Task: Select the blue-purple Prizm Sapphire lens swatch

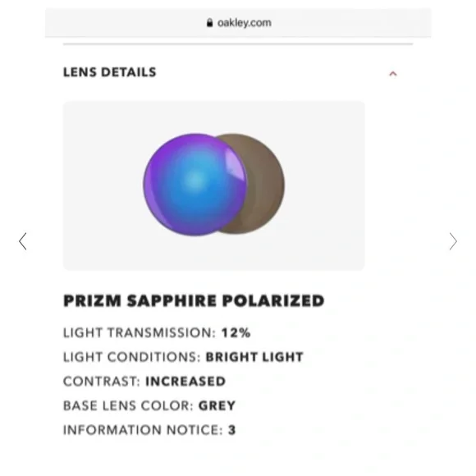Action: tap(195, 185)
